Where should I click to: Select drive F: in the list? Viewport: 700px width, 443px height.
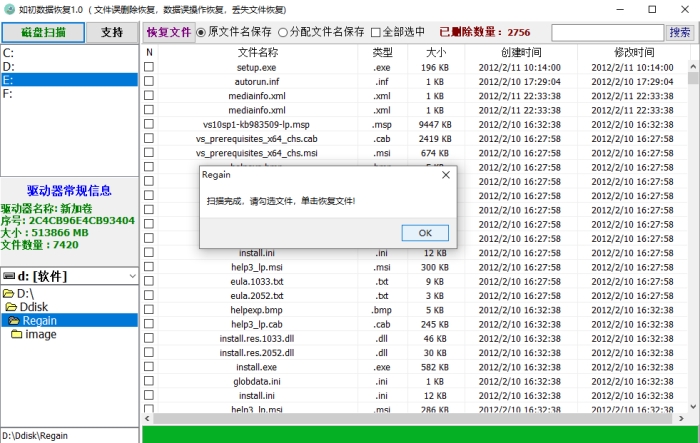click(x=70, y=93)
